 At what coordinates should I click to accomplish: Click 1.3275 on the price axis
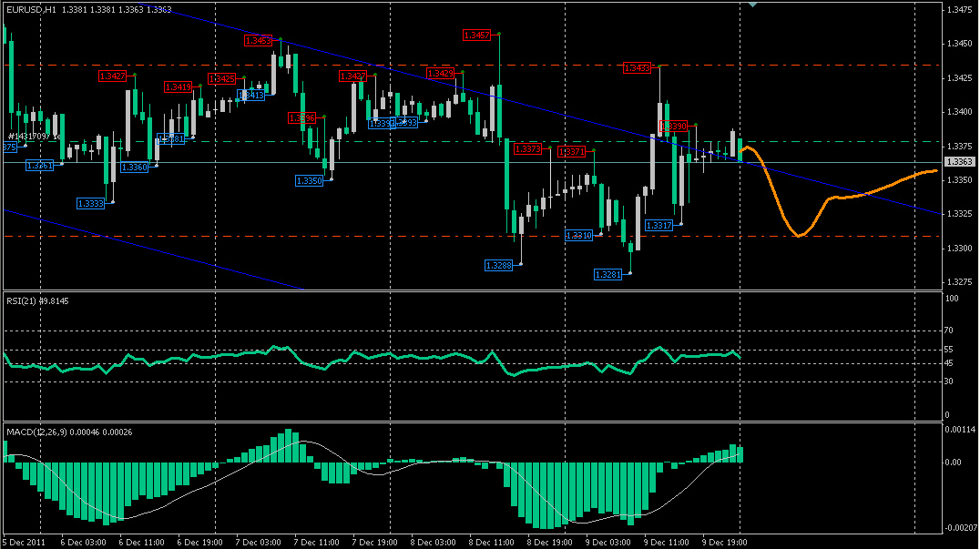(x=960, y=282)
